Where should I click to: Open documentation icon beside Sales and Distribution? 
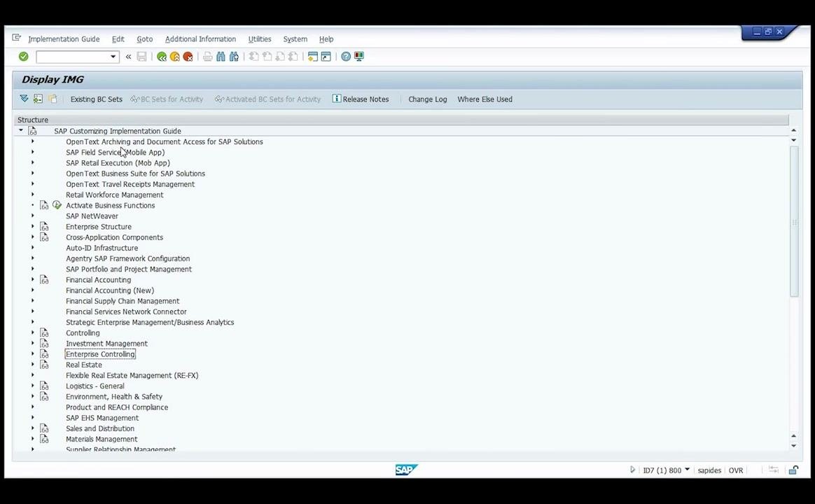tap(44, 428)
